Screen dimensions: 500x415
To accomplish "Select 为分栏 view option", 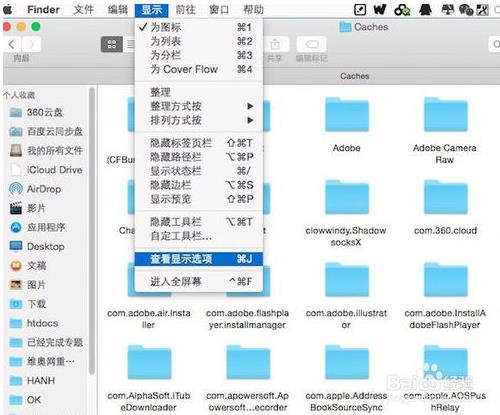I will (199, 55).
